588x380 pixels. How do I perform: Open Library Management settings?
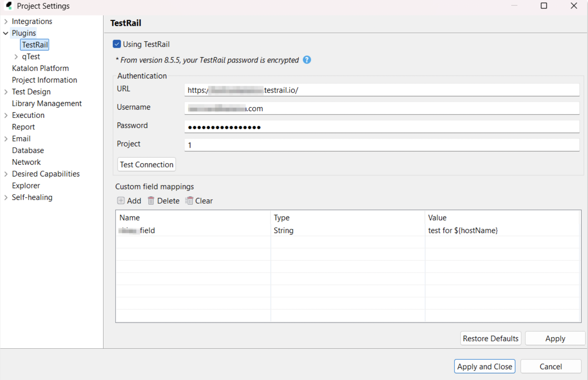pyautogui.click(x=47, y=103)
